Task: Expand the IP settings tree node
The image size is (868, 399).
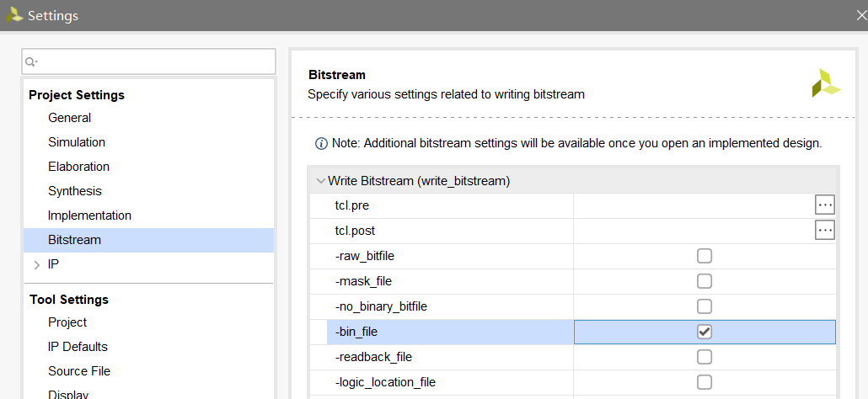Action: click(36, 264)
